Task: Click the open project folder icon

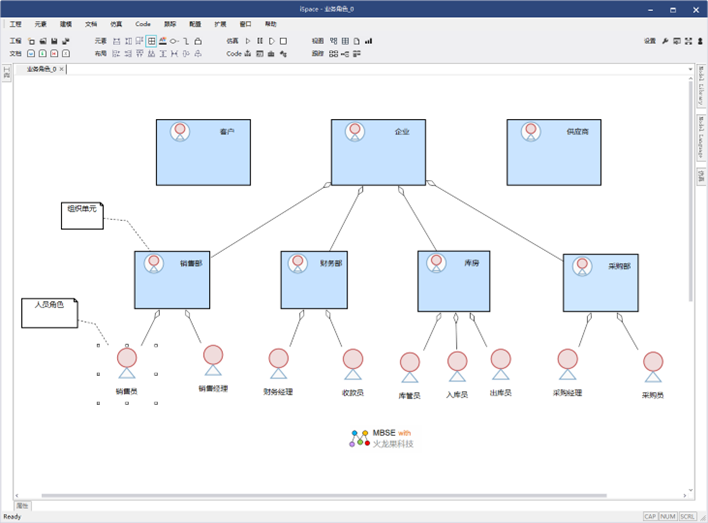Action: [42, 41]
